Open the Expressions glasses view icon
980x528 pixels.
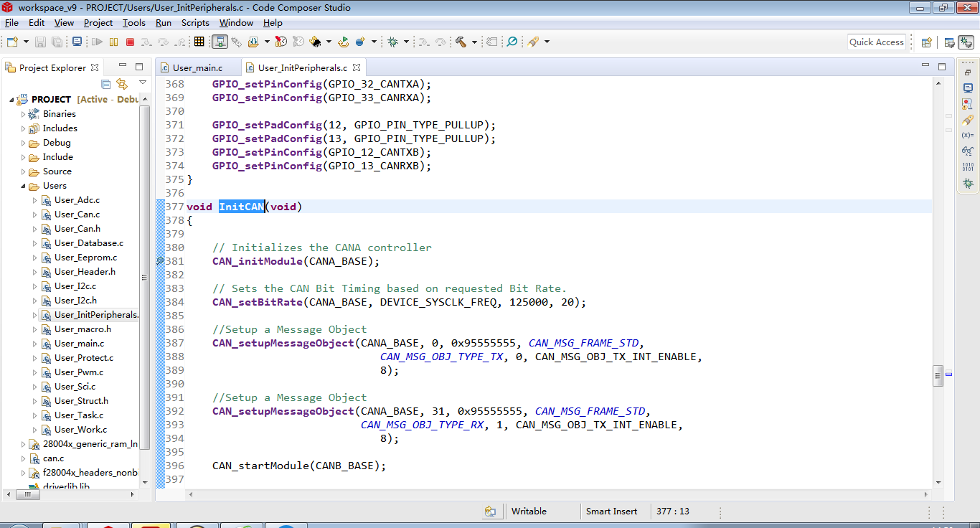pyautogui.click(x=968, y=151)
